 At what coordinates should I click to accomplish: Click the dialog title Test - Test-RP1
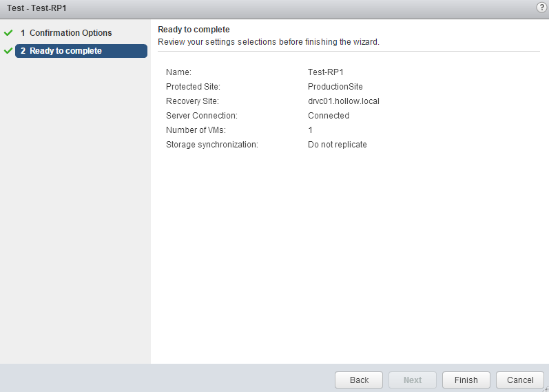pyautogui.click(x=37, y=8)
